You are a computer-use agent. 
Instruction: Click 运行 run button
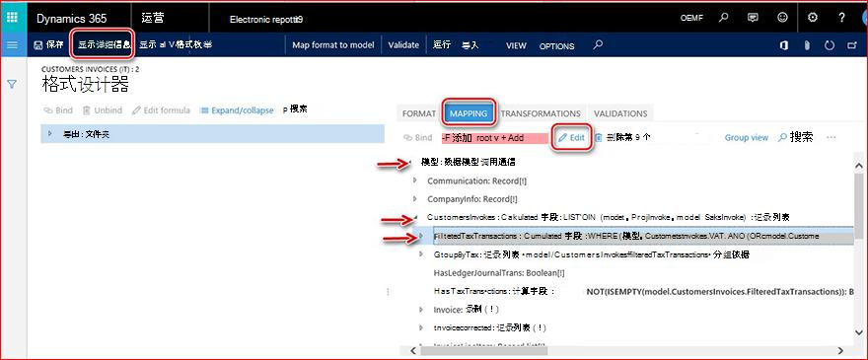pos(442,44)
